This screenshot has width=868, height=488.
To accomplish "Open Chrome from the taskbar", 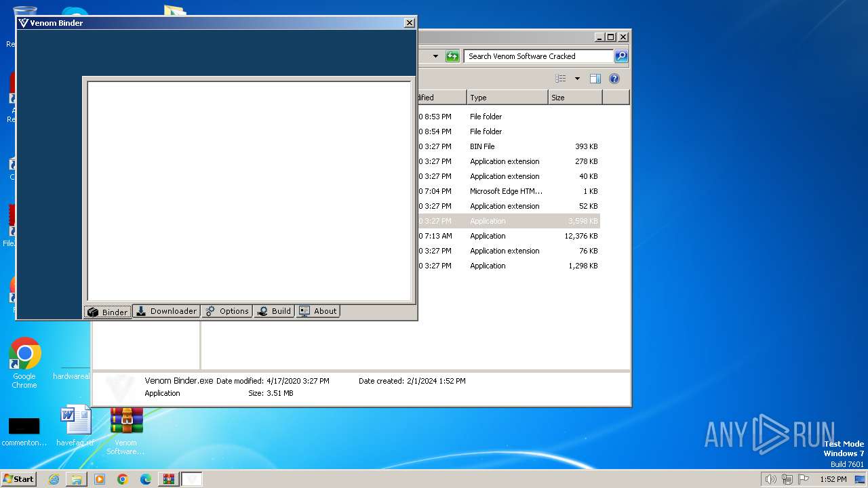I will coord(123,479).
